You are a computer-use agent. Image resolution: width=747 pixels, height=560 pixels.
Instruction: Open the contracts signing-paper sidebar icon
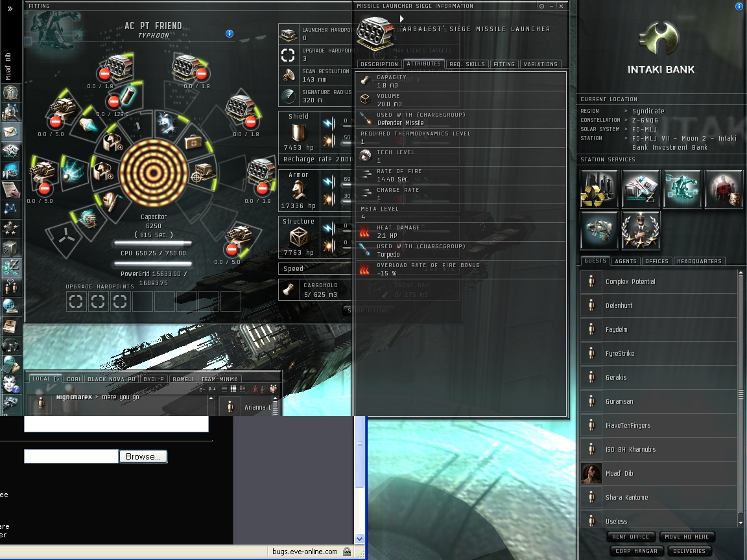[10, 189]
